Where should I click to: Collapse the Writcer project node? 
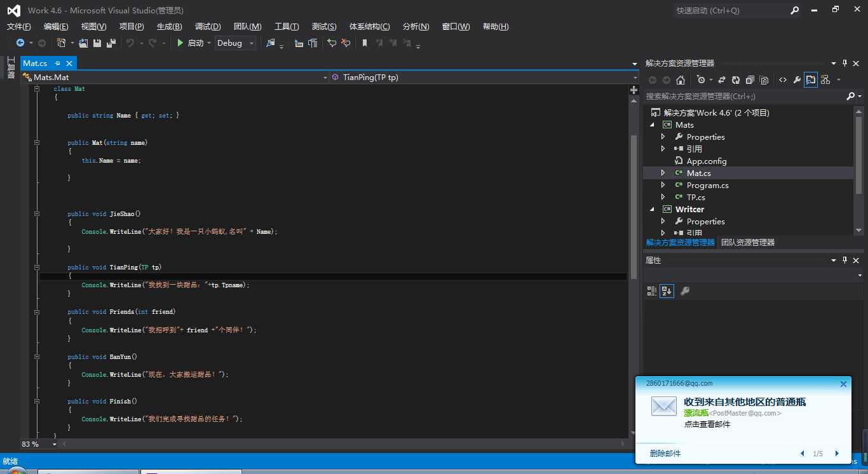[653, 209]
